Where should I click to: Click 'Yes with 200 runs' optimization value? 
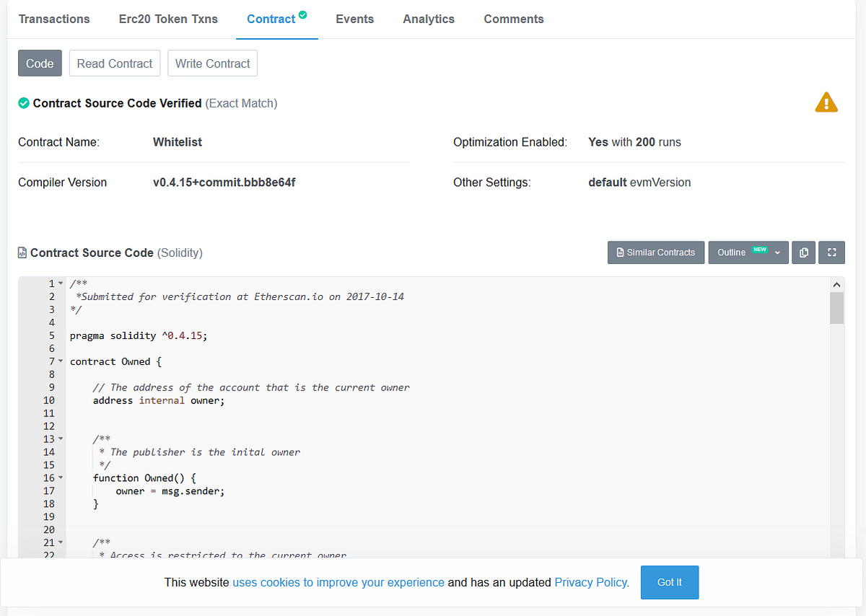[634, 142]
